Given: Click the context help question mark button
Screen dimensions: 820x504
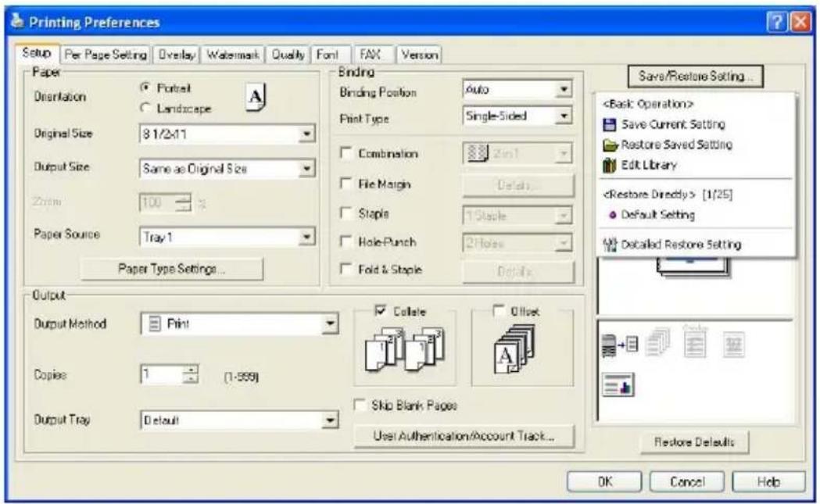Looking at the screenshot, I should 776,22.
